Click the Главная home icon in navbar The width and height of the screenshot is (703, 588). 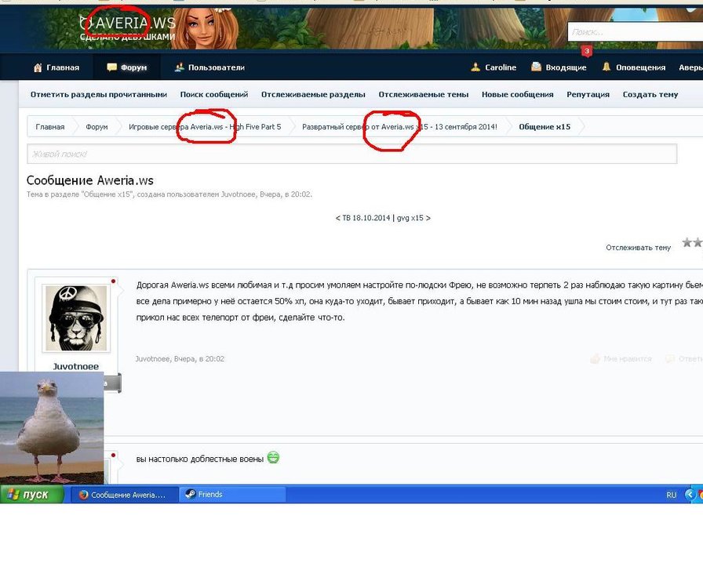[x=38, y=67]
